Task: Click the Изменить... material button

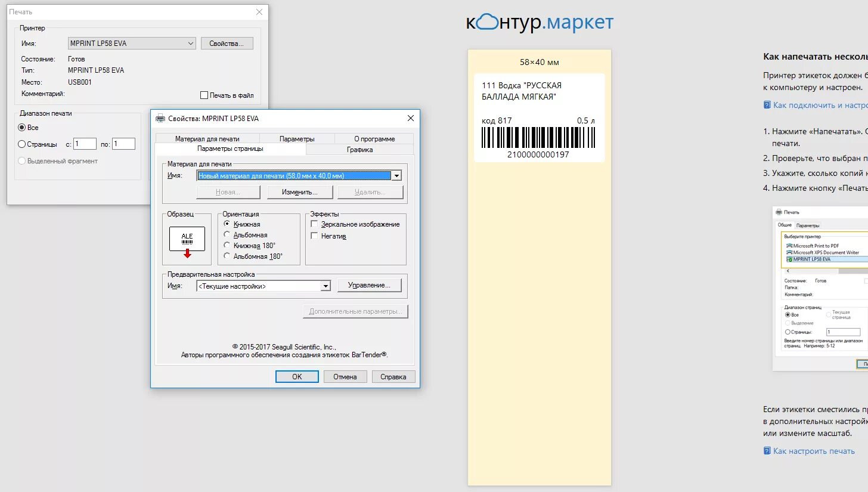Action: point(299,192)
